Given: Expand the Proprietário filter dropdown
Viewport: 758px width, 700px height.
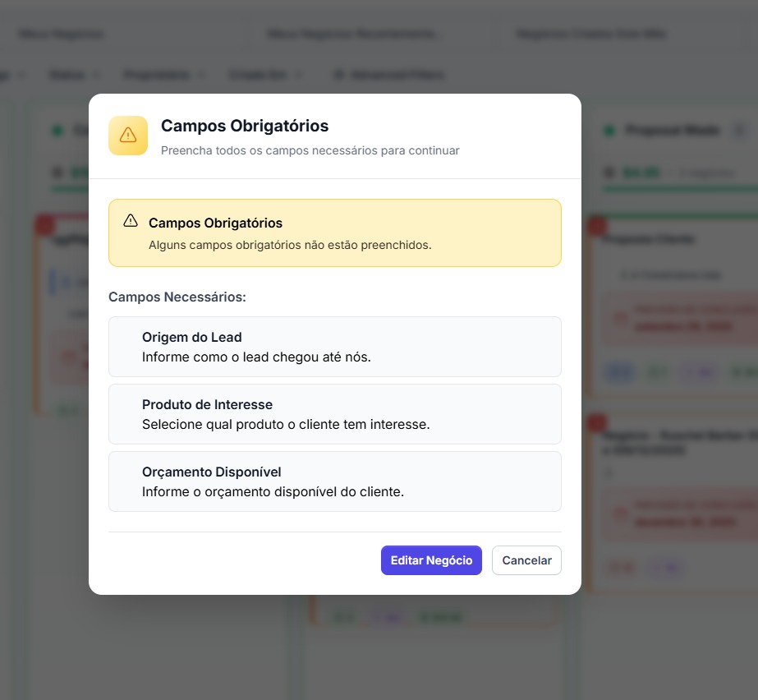Looking at the screenshot, I should click(163, 75).
